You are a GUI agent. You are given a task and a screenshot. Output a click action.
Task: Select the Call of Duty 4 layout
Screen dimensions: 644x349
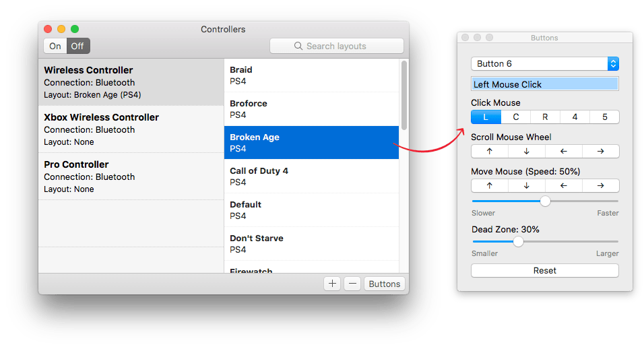[x=311, y=176]
